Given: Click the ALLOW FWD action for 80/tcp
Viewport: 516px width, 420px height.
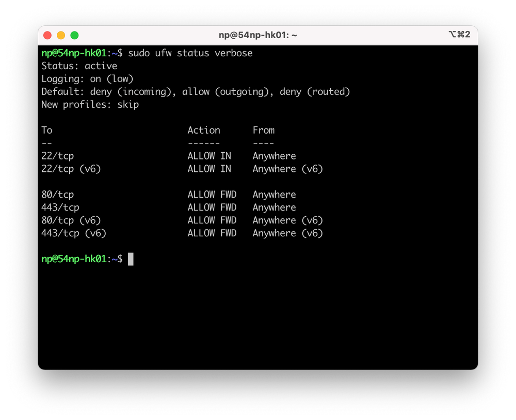Looking at the screenshot, I should pyautogui.click(x=212, y=194).
